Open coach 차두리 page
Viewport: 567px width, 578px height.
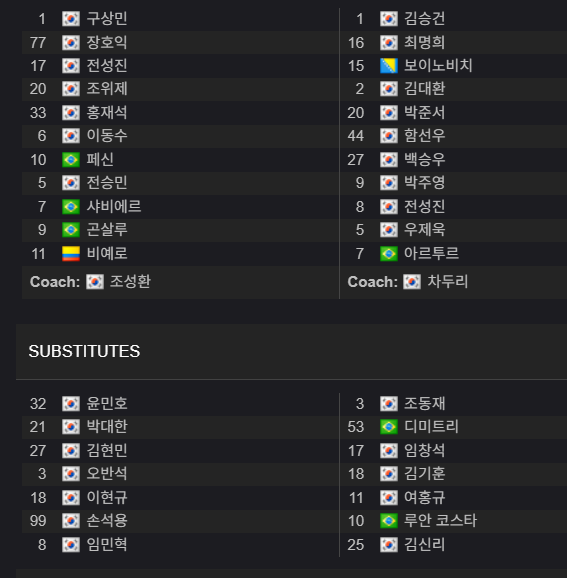click(448, 282)
